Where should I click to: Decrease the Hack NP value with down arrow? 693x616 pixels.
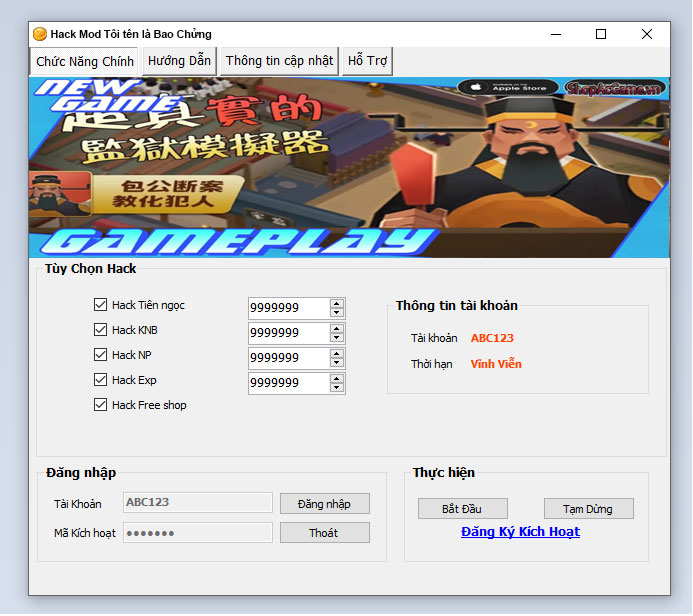337,362
